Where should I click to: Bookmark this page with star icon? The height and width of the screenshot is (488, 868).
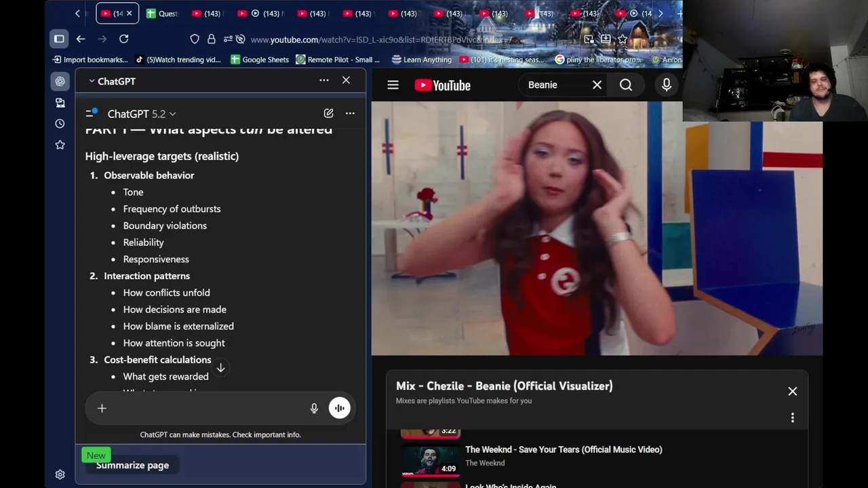pos(623,39)
